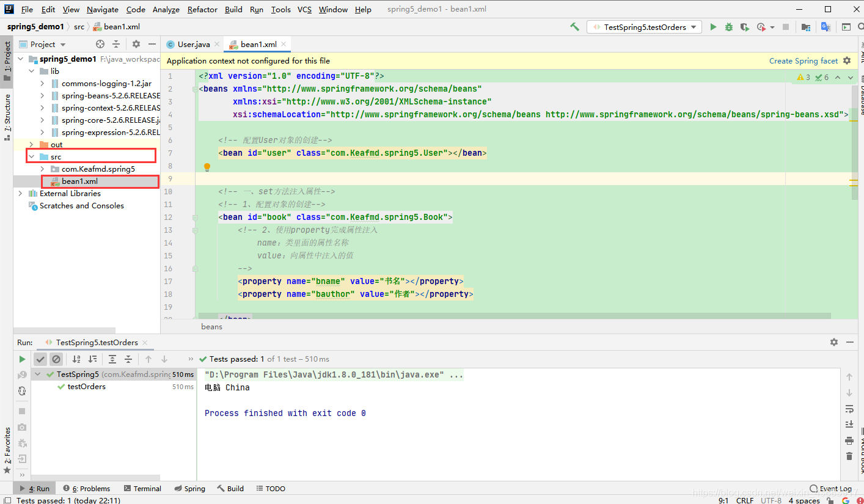This screenshot has width=864, height=504.
Task: Open the Navigate menu
Action: 103,9
